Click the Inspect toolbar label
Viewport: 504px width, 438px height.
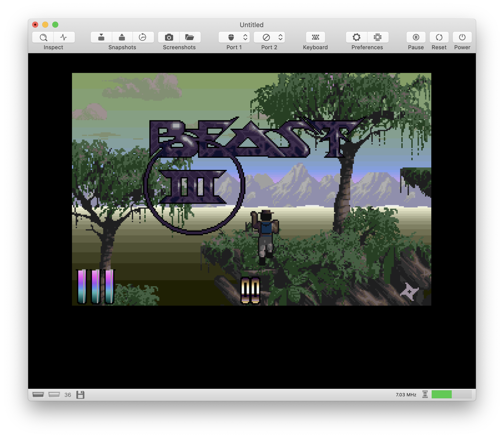click(x=53, y=47)
